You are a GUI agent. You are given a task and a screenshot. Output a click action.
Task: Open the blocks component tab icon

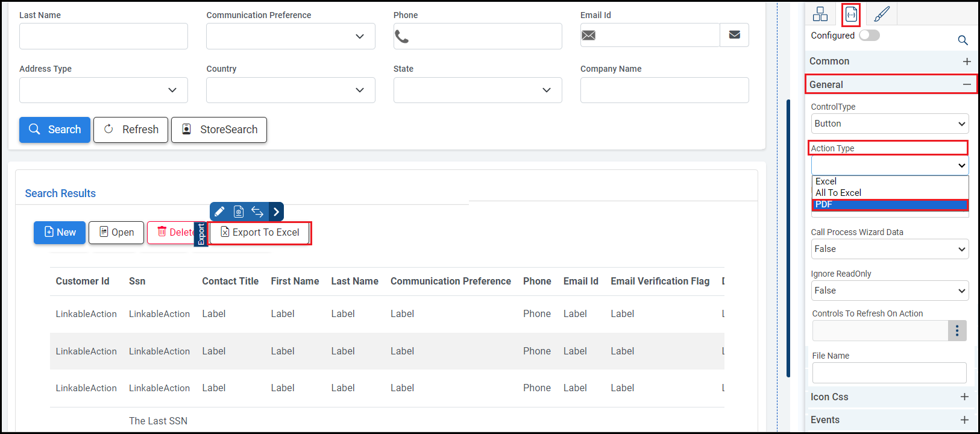pos(820,14)
